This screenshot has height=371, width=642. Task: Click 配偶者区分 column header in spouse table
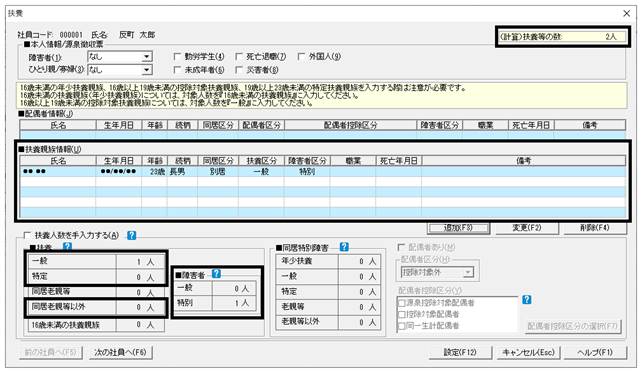261,125
